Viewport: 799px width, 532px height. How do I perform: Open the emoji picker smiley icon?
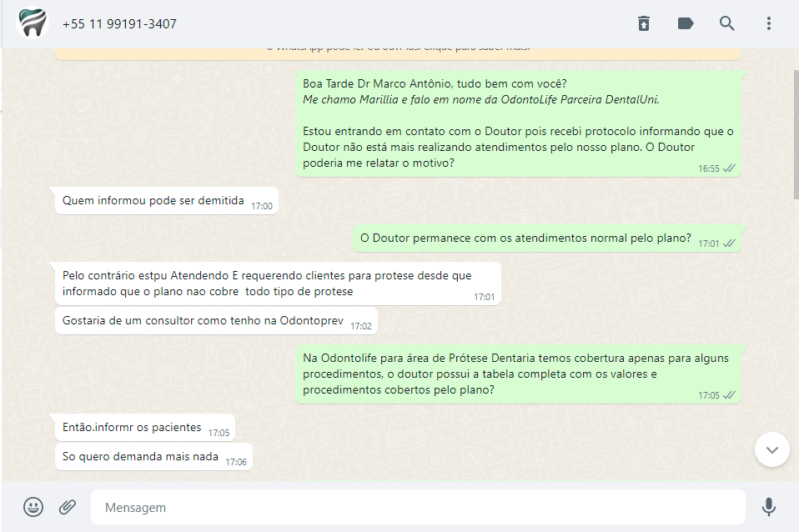coord(33,507)
